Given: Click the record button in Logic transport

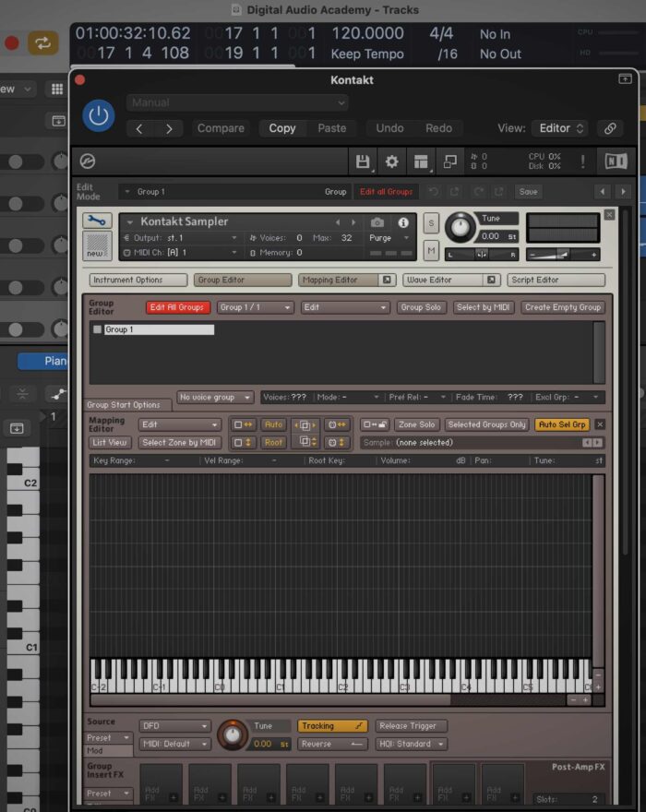Looking at the screenshot, I should 11,43.
